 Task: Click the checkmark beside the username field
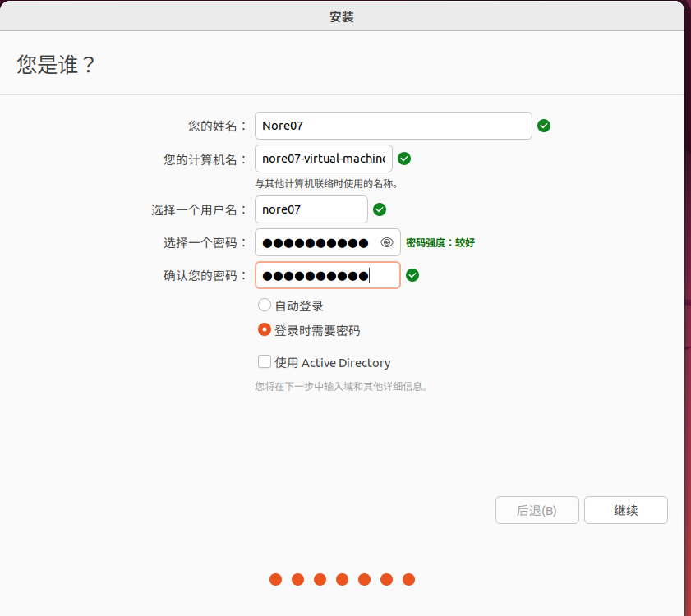(x=380, y=209)
